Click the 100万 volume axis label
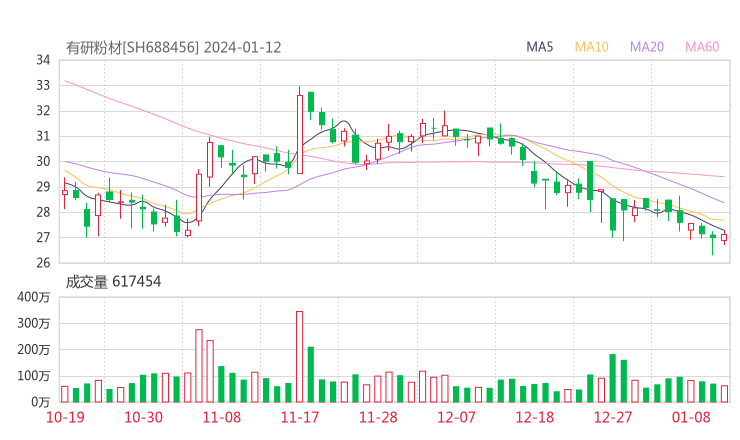Image resolution: width=740 pixels, height=440 pixels. 34,376
